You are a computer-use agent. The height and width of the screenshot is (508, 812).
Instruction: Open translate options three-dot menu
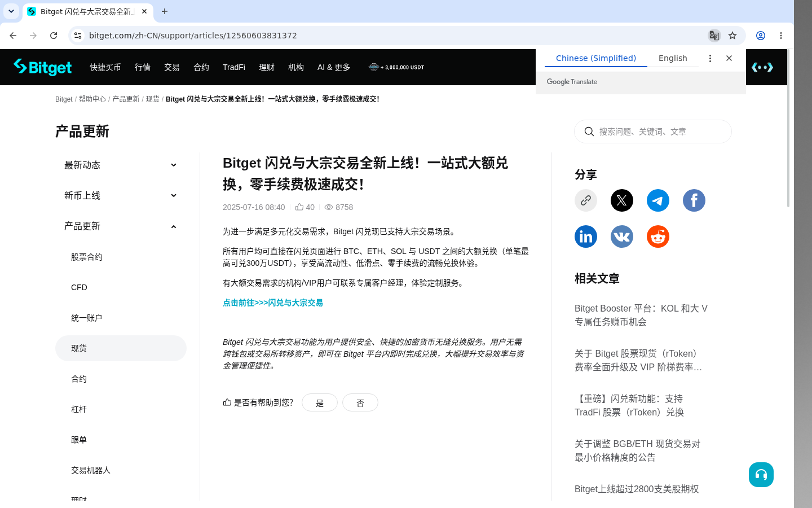tap(710, 58)
